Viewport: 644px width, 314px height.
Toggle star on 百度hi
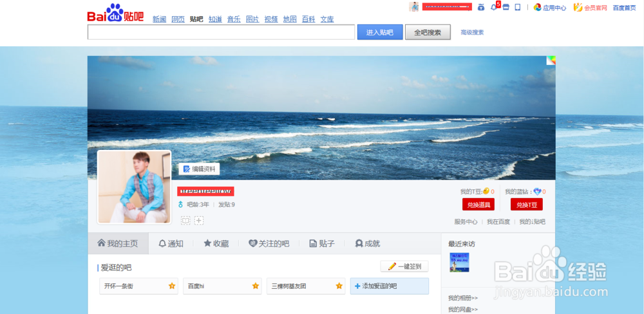pos(256,286)
